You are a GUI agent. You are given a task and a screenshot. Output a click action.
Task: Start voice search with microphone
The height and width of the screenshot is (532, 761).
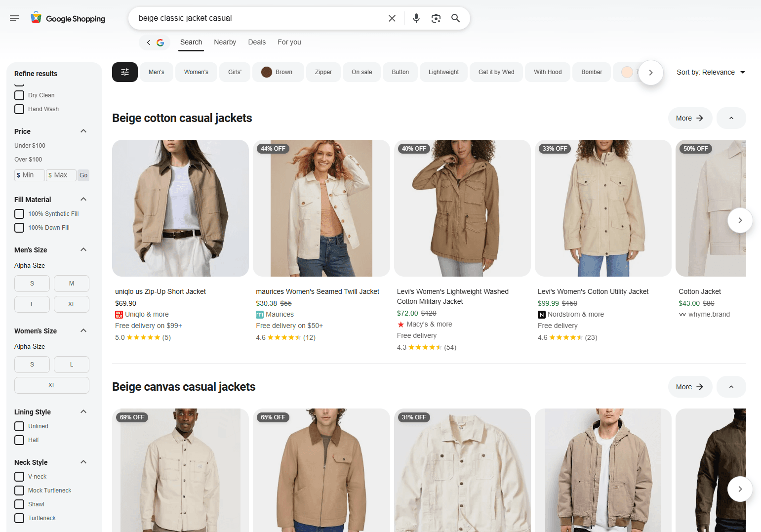point(416,18)
